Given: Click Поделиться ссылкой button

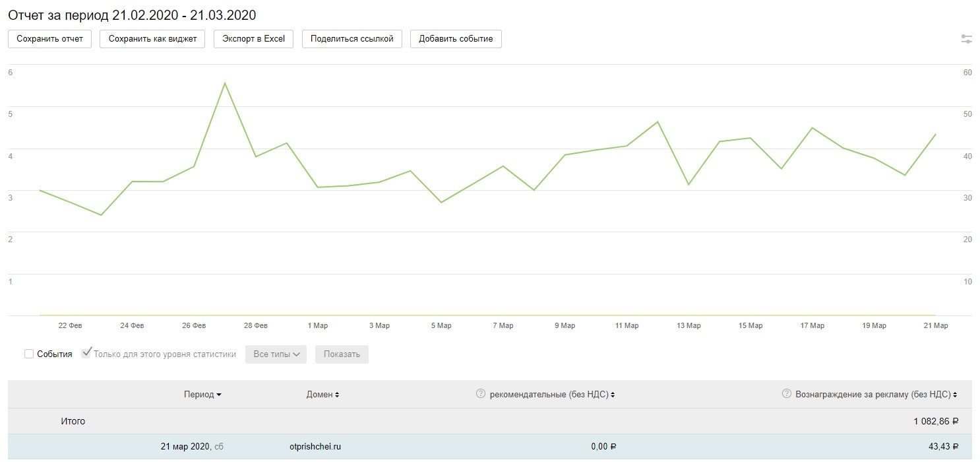Looking at the screenshot, I should (x=352, y=39).
